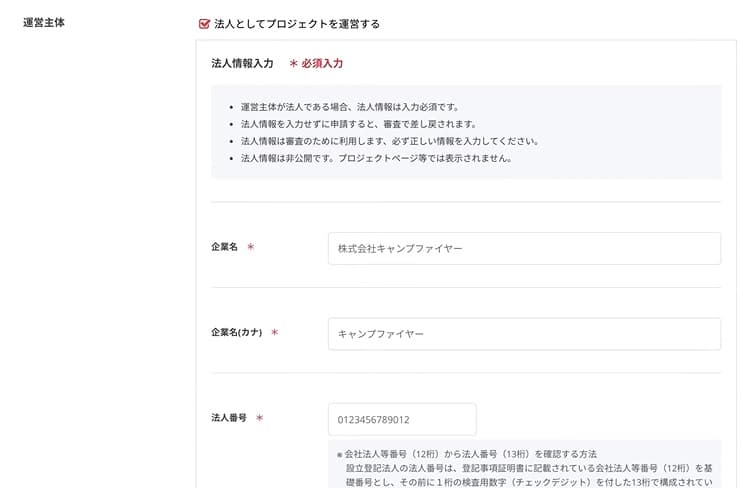Click the 企業名(カナ) field label
Image resolution: width=743 pixels, height=488 pixels.
click(236, 332)
